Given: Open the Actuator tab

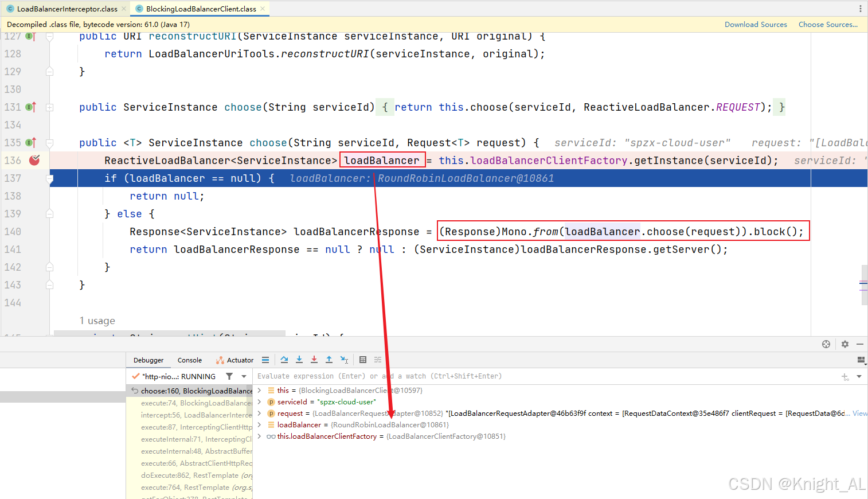Looking at the screenshot, I should tap(234, 360).
